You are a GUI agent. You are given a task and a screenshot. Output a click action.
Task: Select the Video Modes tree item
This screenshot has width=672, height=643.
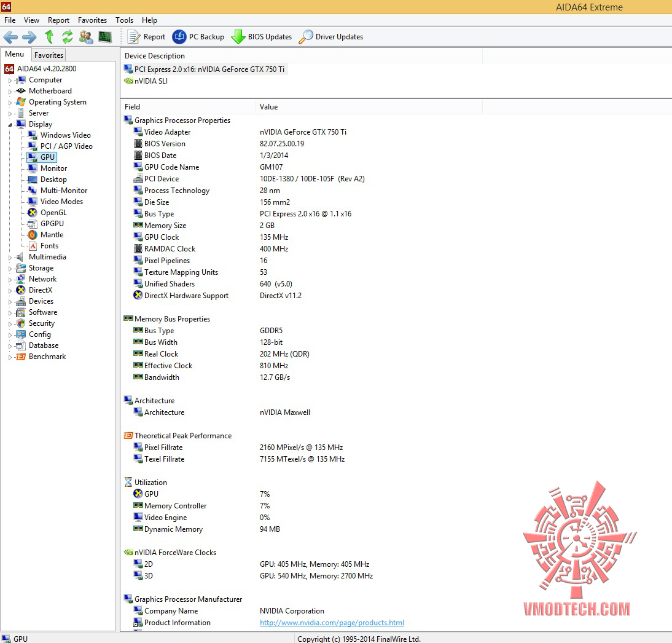click(x=61, y=202)
